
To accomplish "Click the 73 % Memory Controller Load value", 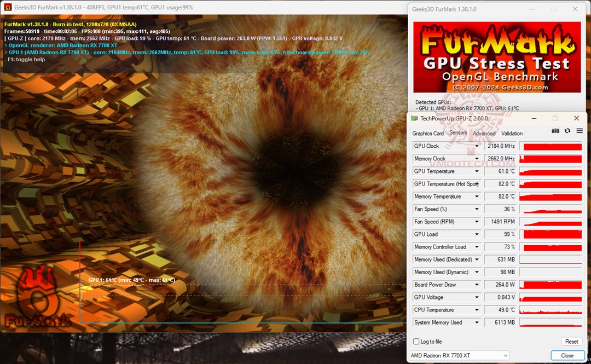I will coord(500,247).
